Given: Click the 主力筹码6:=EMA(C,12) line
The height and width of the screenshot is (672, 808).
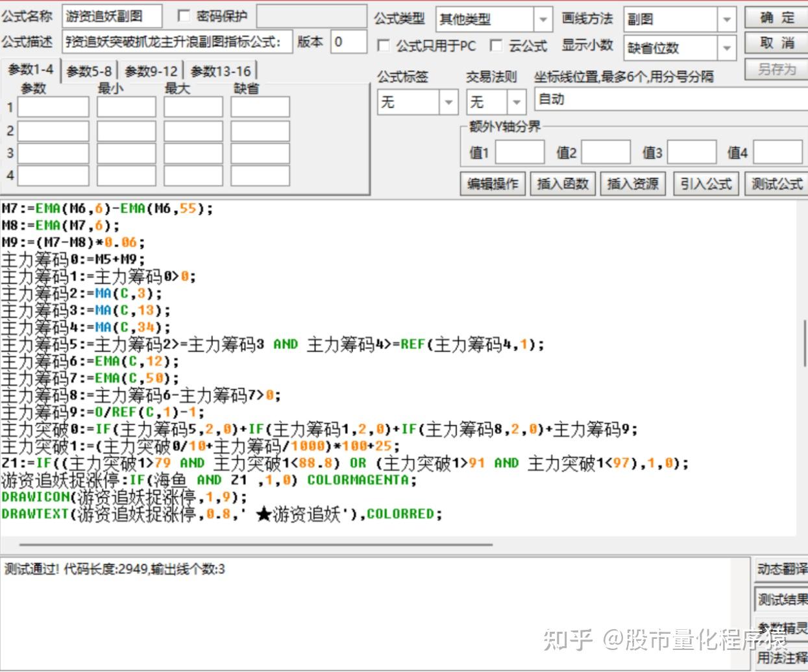Looking at the screenshot, I should [x=90, y=361].
